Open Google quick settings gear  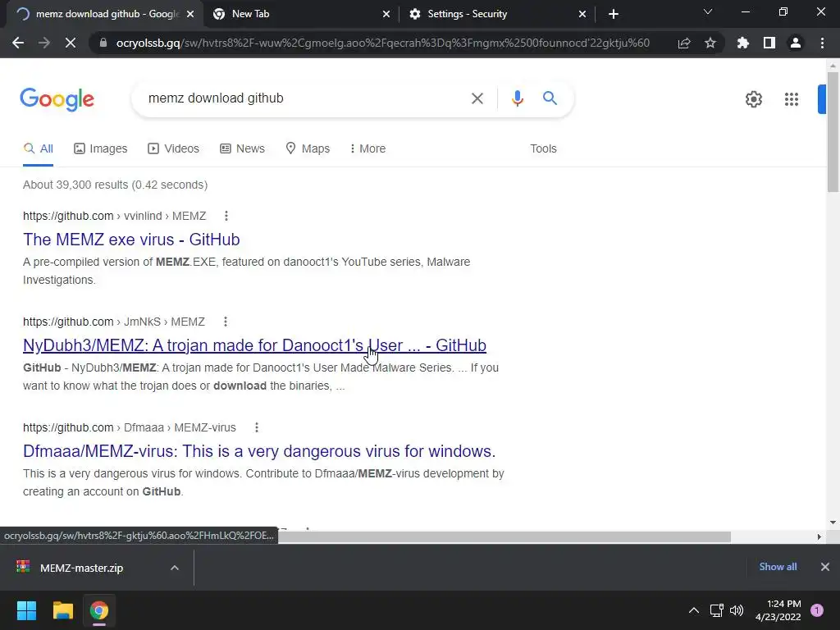pyautogui.click(x=754, y=99)
